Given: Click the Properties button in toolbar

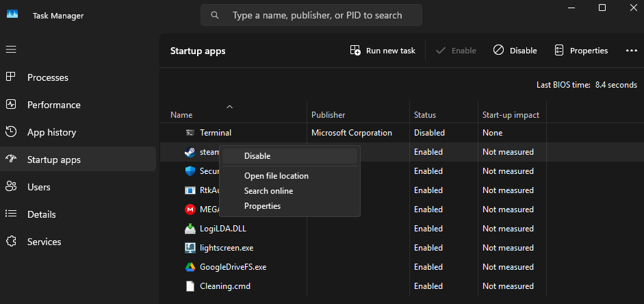Looking at the screenshot, I should click(x=581, y=51).
